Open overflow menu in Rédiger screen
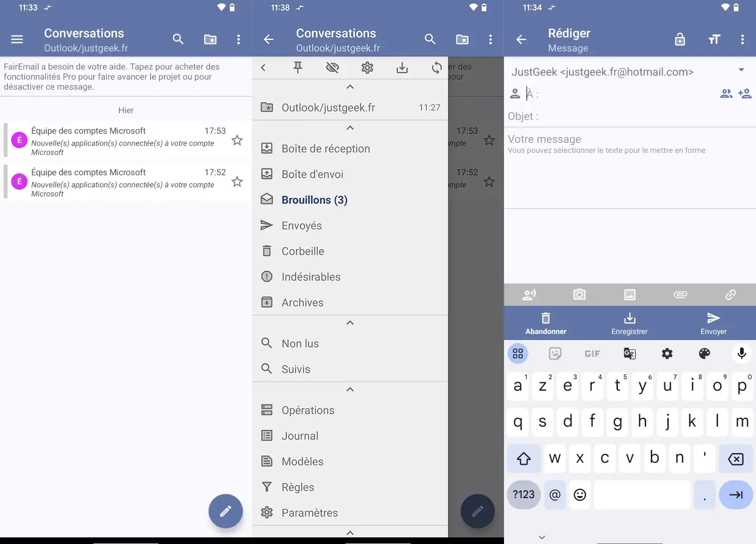Image resolution: width=756 pixels, height=544 pixels. (742, 39)
